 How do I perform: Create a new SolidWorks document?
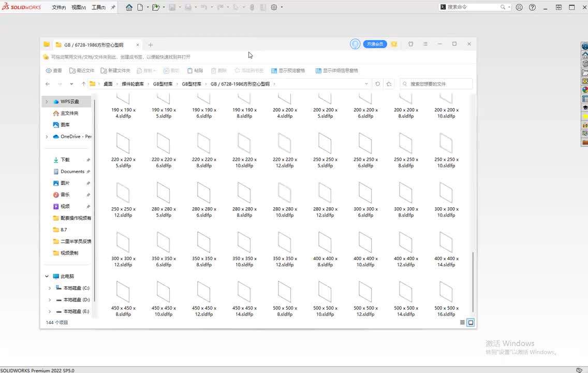coord(140,7)
